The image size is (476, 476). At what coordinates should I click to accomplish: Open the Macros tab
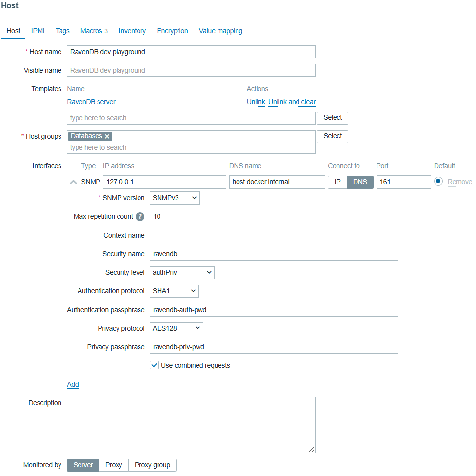click(x=94, y=31)
